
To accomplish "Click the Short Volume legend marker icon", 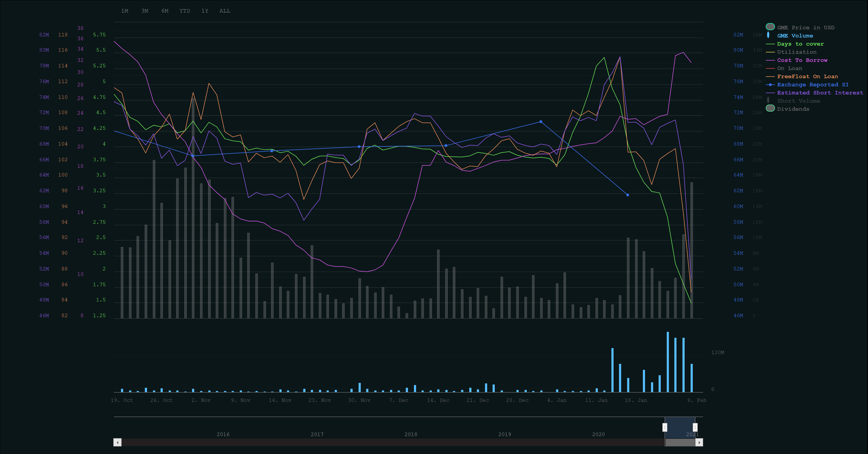I will [768, 100].
